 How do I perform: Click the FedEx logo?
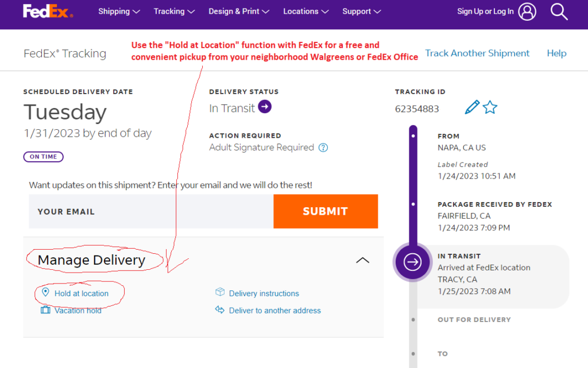click(48, 10)
